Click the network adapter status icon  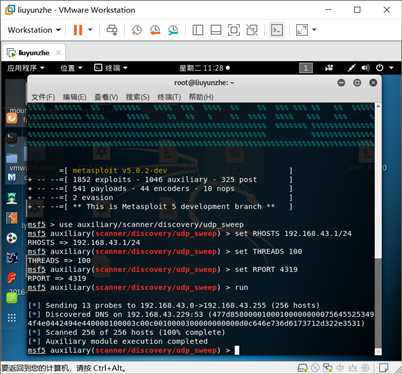point(328,368)
